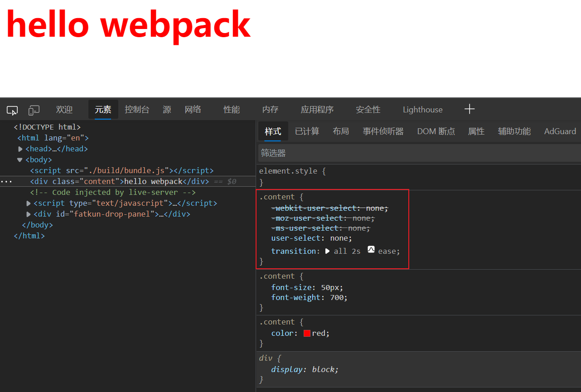This screenshot has height=392, width=581.
Task: Click the .content selector above color
Action: [x=277, y=322]
